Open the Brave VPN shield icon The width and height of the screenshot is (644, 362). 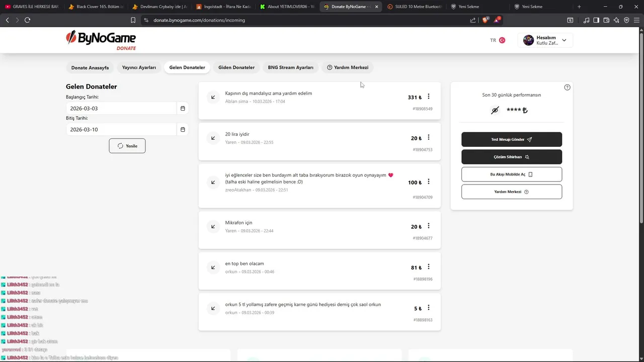point(626,20)
